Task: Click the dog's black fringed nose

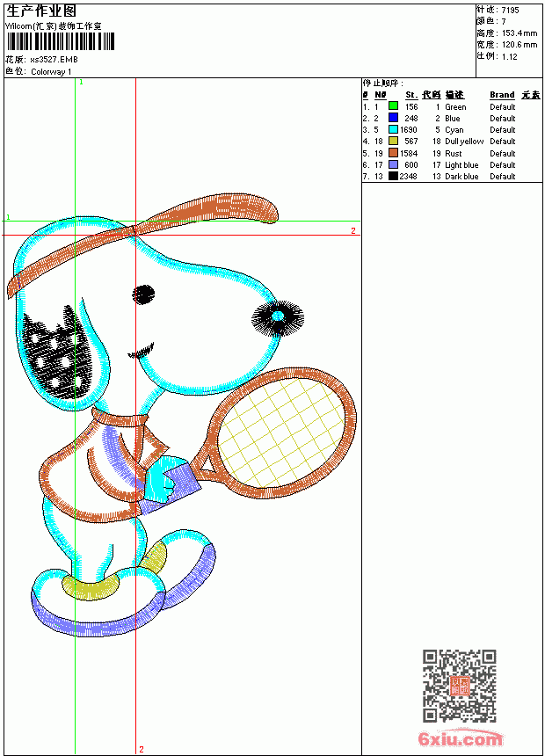Action: (x=278, y=316)
